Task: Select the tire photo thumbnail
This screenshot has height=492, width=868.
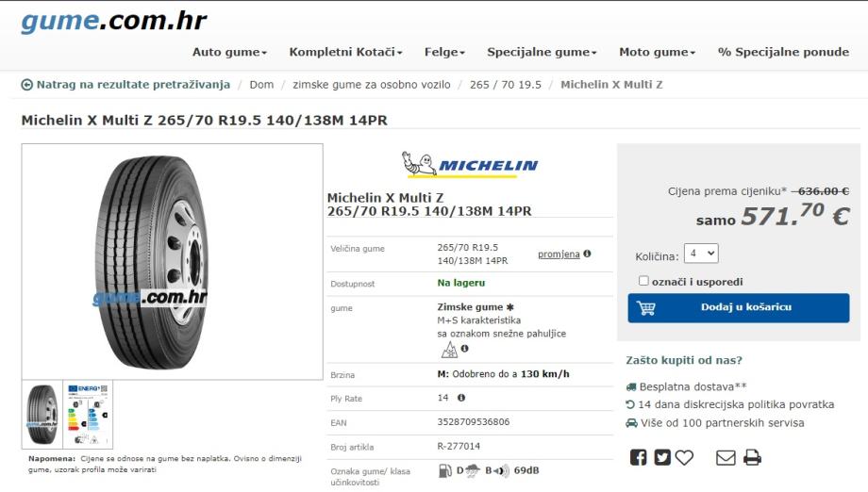Action: (42, 414)
